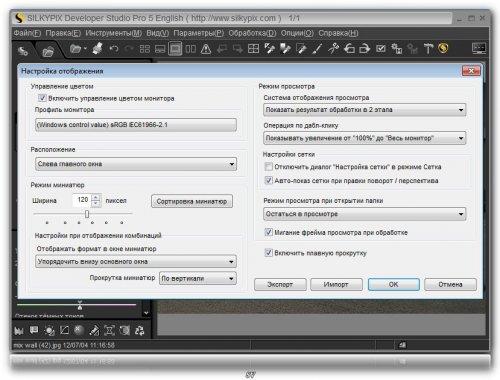Image resolution: width=500 pixels, height=380 pixels.
Task: Click the open folder icon with arrow in toolbar
Action: point(77,49)
